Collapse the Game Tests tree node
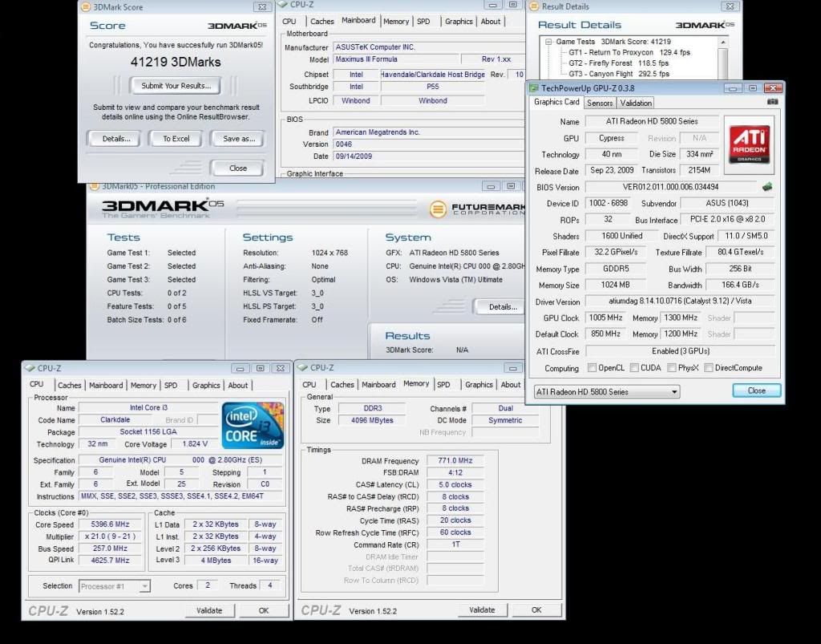Screen dimensions: 821x644 548,42
